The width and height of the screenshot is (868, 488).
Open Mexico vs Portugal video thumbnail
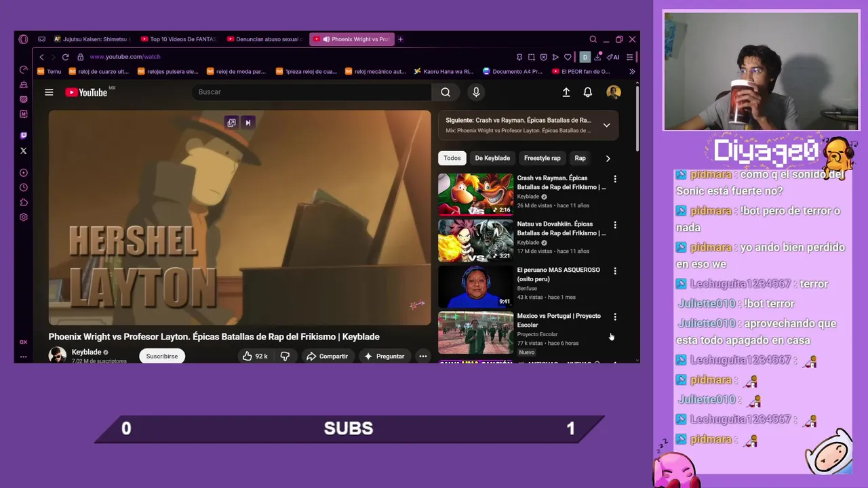pyautogui.click(x=475, y=333)
